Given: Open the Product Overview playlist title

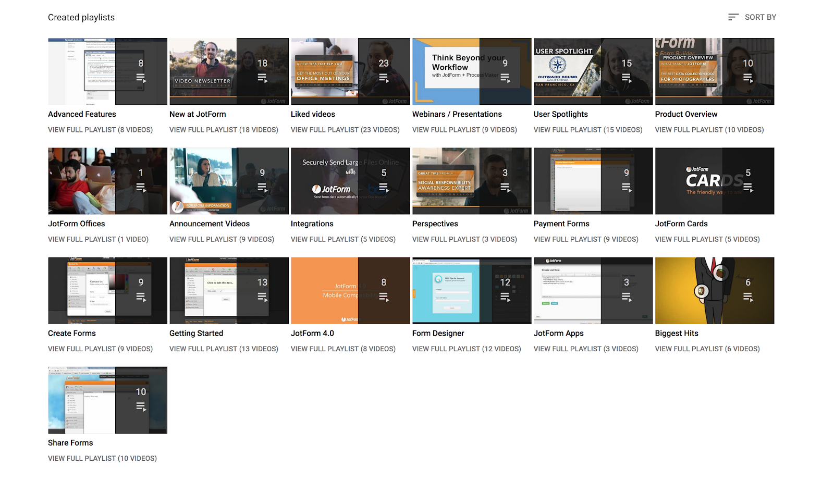Looking at the screenshot, I should pyautogui.click(x=686, y=114).
